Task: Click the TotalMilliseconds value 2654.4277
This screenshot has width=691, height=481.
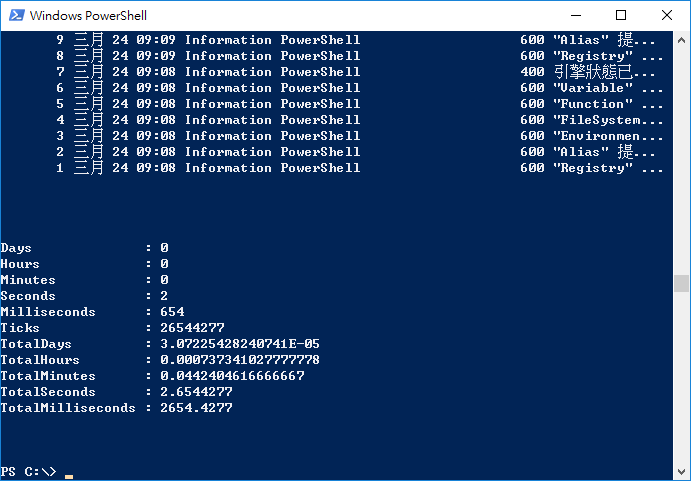Action: point(196,408)
